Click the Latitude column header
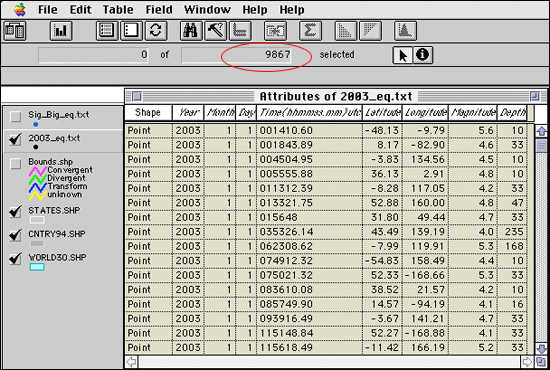 tap(382, 113)
